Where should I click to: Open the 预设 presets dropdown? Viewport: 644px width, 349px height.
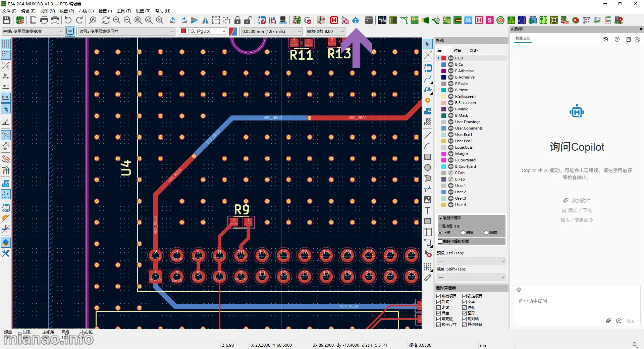[471, 261]
